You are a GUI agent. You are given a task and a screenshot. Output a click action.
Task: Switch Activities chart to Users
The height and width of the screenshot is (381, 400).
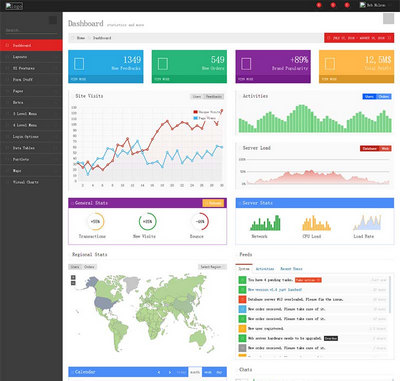[369, 96]
